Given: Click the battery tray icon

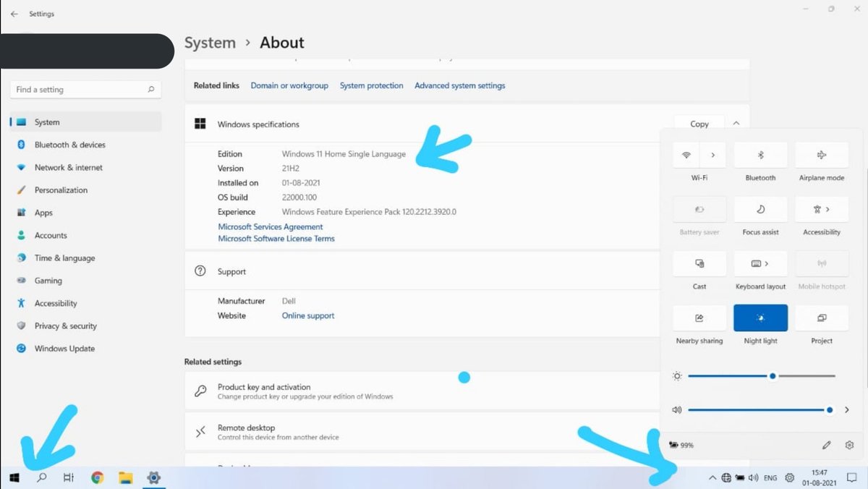Looking at the screenshot, I should point(740,477).
